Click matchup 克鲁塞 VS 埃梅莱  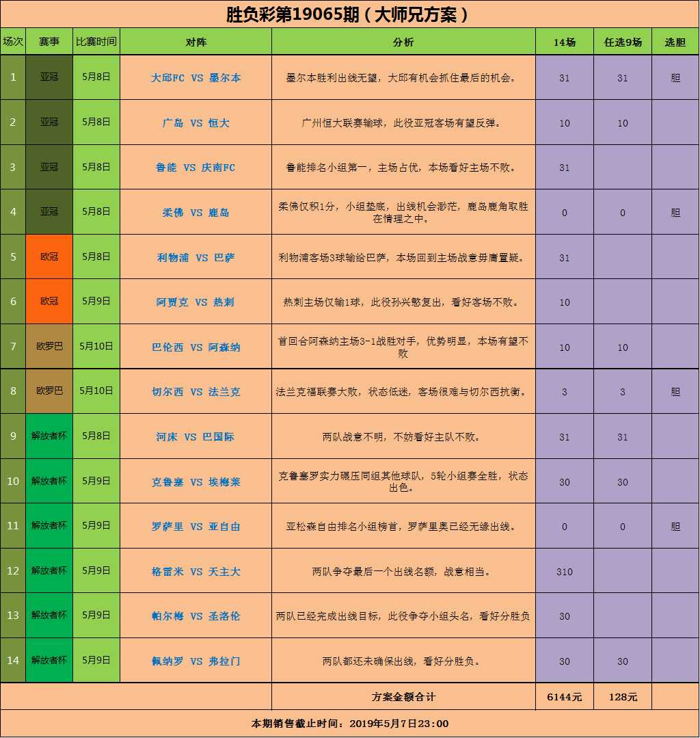(x=196, y=482)
